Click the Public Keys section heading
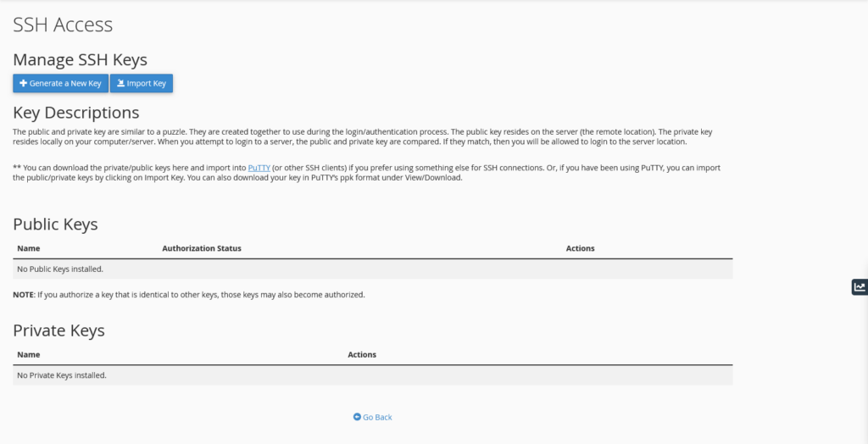 pos(55,225)
